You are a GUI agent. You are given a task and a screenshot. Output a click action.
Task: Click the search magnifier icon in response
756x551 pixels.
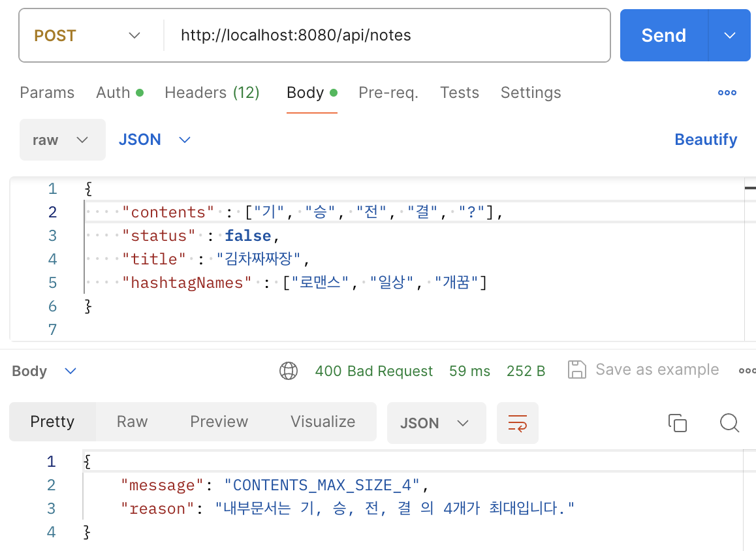(729, 423)
